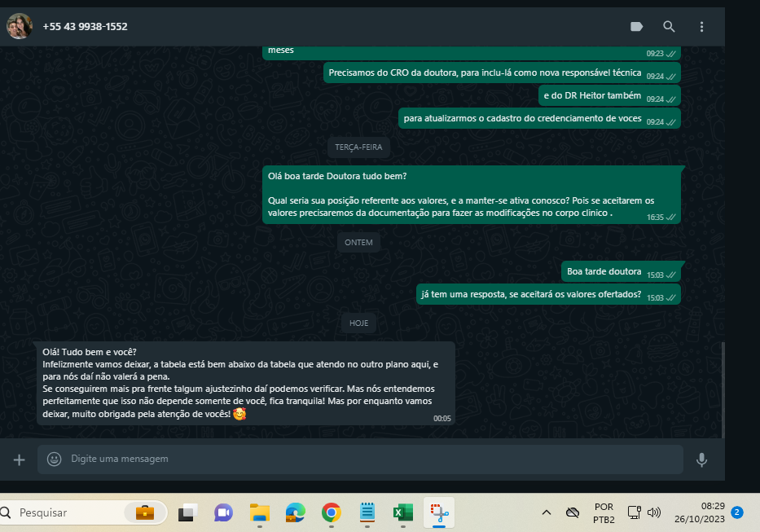Select message 'já tem uma resposta'

548,294
